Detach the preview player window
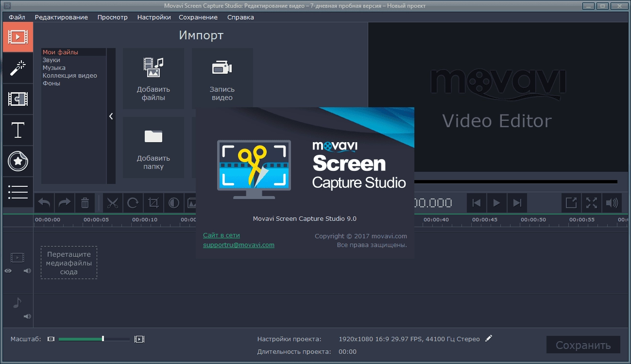Screen dimensions: 631x364 tap(571, 203)
